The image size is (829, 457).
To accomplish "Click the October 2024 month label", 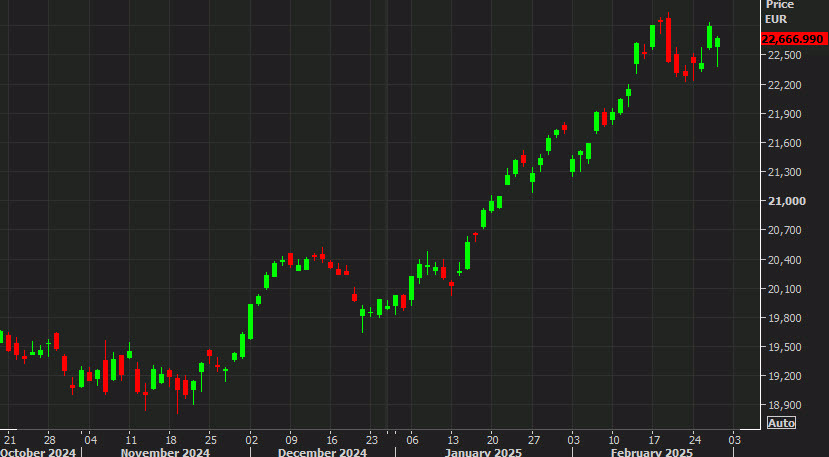I will tap(38, 453).
